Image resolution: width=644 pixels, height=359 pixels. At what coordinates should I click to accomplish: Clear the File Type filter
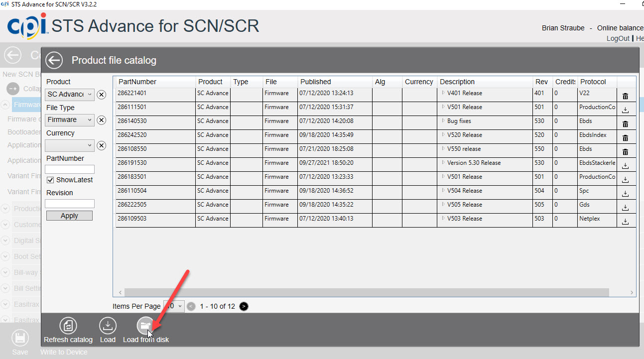[x=101, y=120]
